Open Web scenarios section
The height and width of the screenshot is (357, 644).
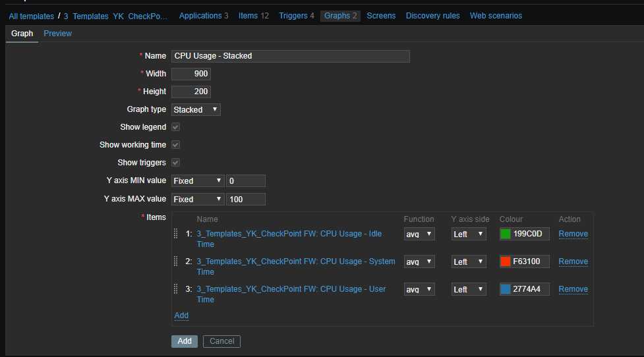496,16
